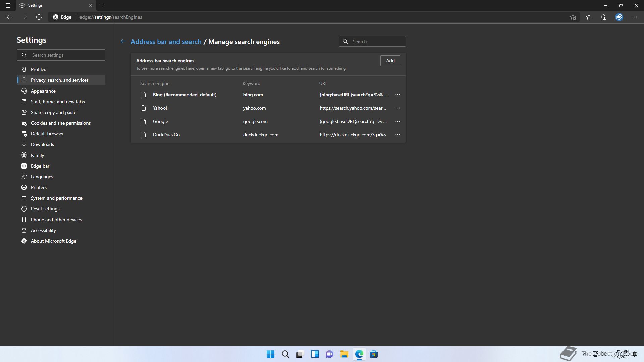Click the Google search engine name
This screenshot has width=644, height=362.
(160, 121)
